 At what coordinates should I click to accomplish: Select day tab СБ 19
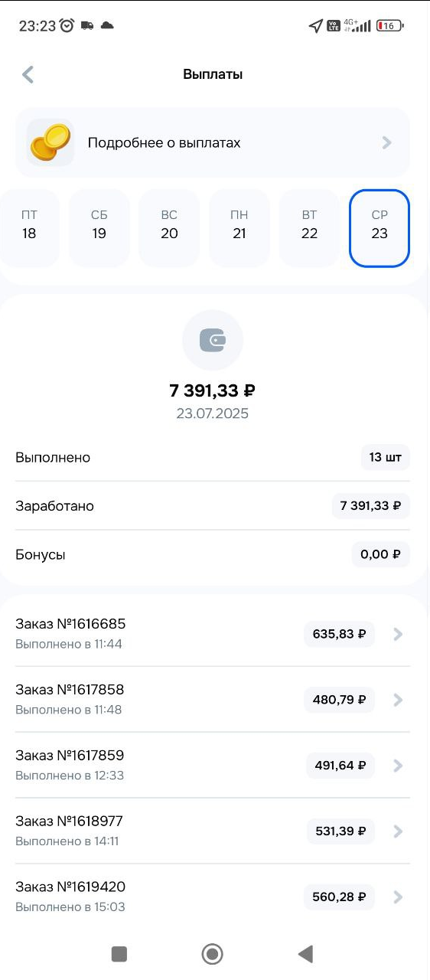(x=99, y=228)
